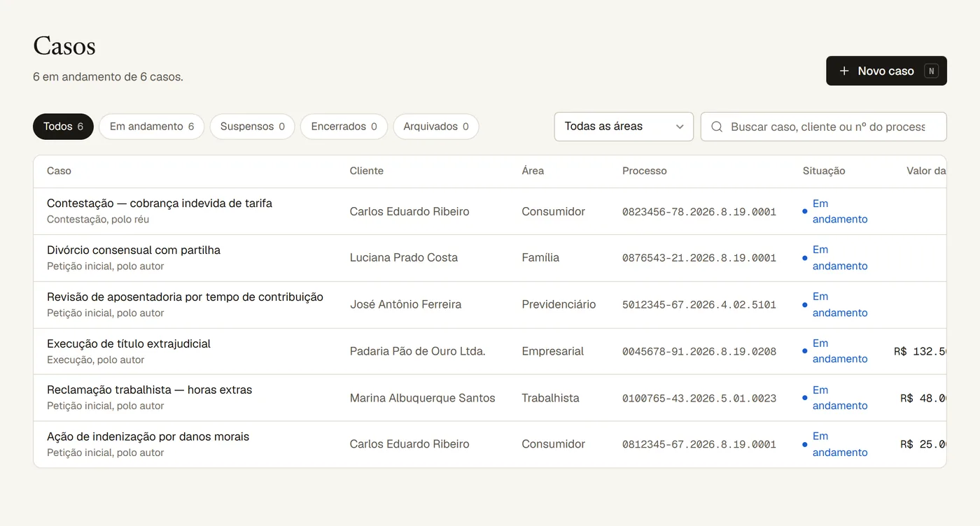Image resolution: width=980 pixels, height=526 pixels.
Task: Select the Todos tab
Action: [x=63, y=127]
